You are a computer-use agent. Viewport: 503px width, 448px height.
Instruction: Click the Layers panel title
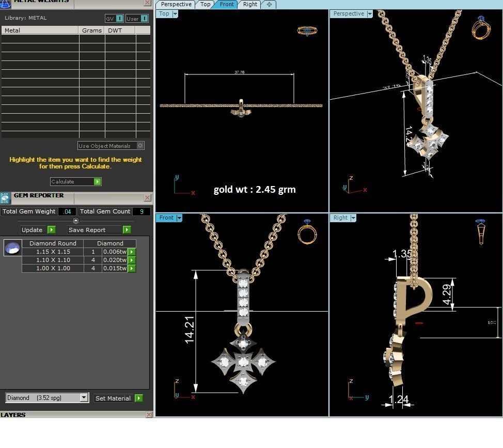(13, 415)
